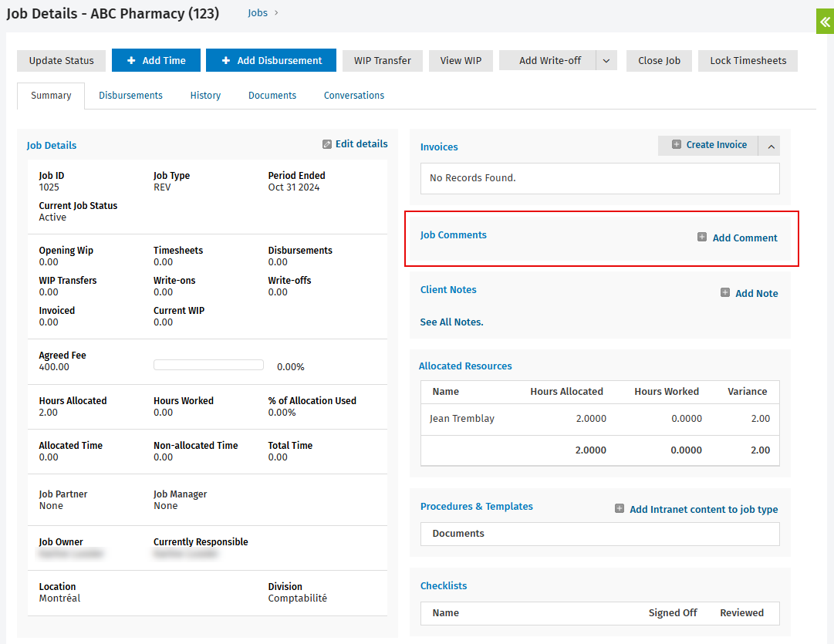834x644 pixels.
Task: Click the plus icon beside Create Invoice
Action: 676,145
